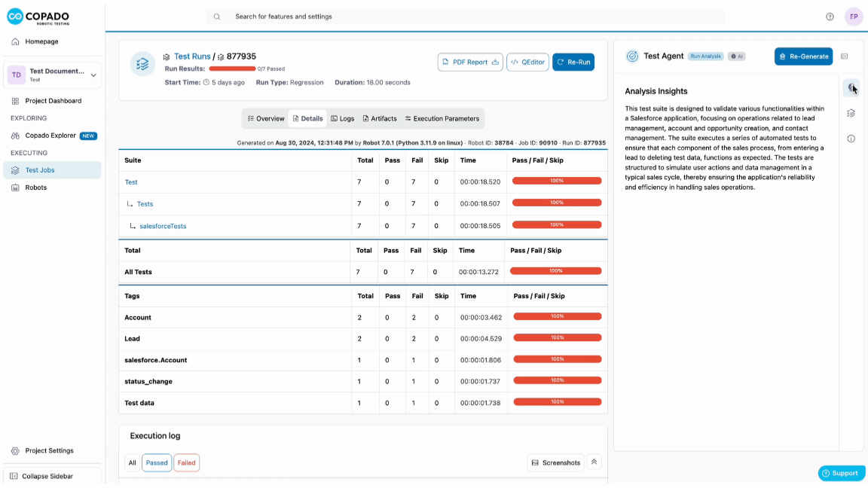Download the PDF Report

470,62
